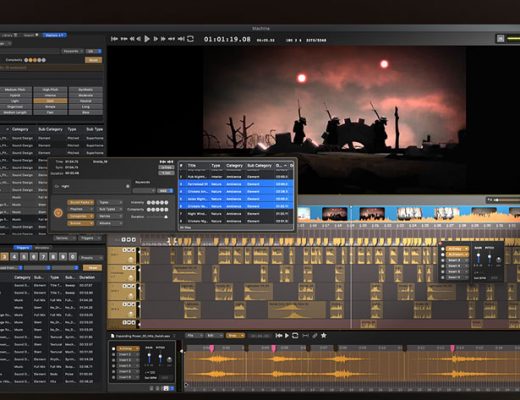Select trigger pad number 9

(63, 257)
